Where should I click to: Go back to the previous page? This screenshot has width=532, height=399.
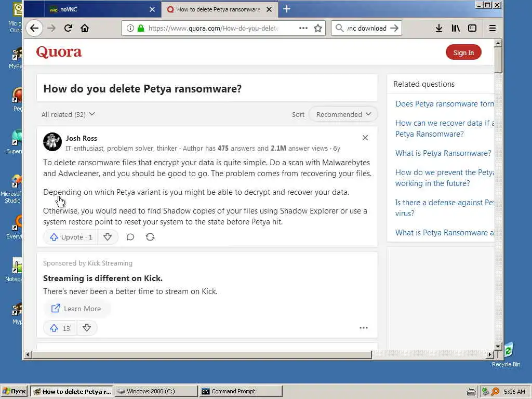pos(34,28)
